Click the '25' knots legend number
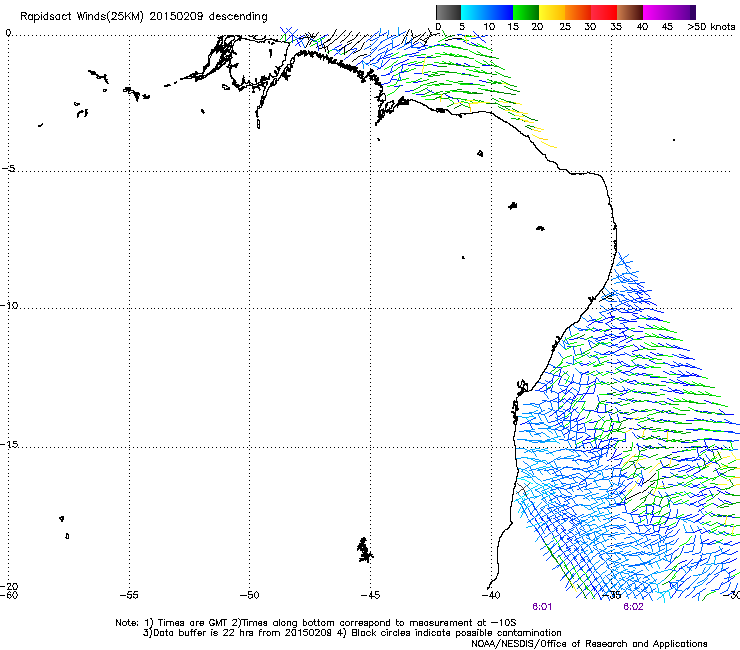740x650 pixels. 565,27
